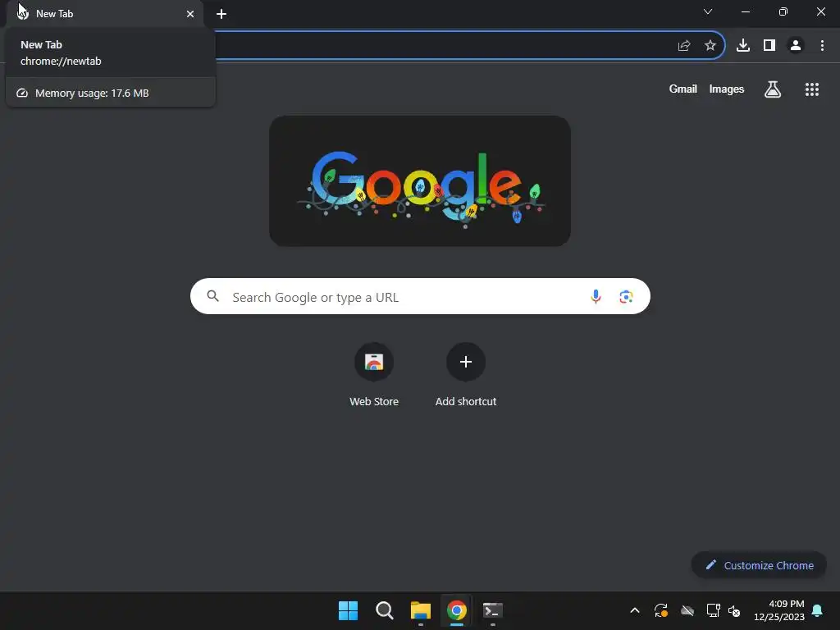
Task: Click the muted volume tray icon
Action: [x=734, y=610]
